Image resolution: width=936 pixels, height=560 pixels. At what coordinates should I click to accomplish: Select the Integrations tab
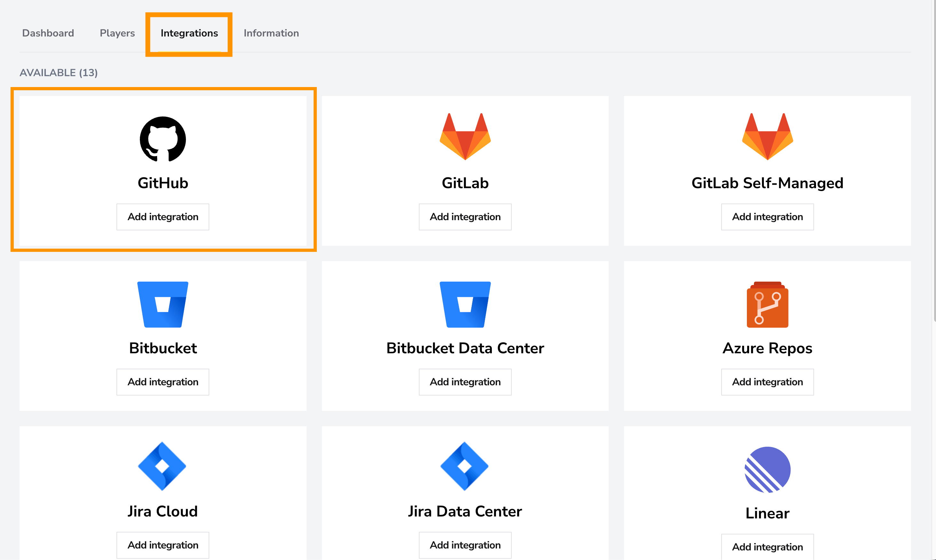[189, 33]
